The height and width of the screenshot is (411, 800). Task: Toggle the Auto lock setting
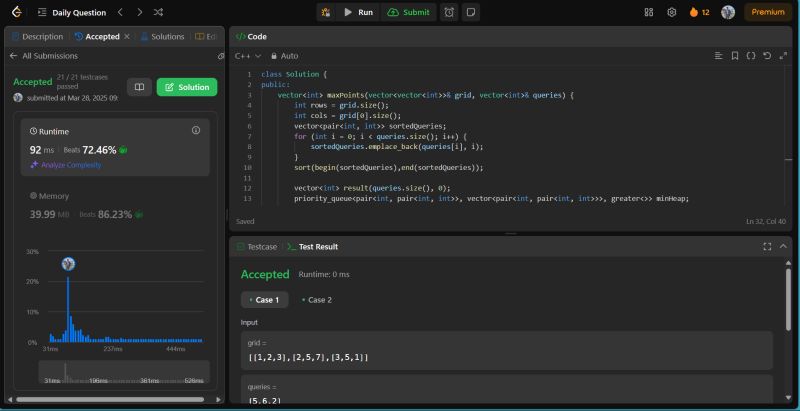[x=285, y=56]
